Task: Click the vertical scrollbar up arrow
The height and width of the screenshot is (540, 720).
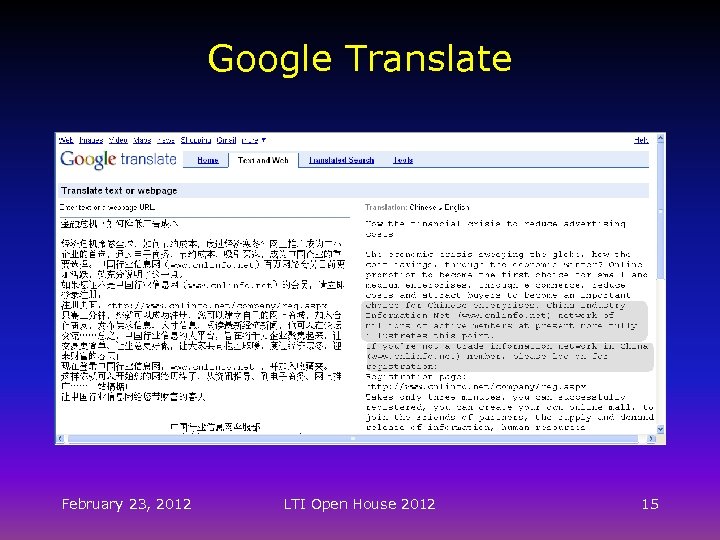Action: tap(660, 138)
